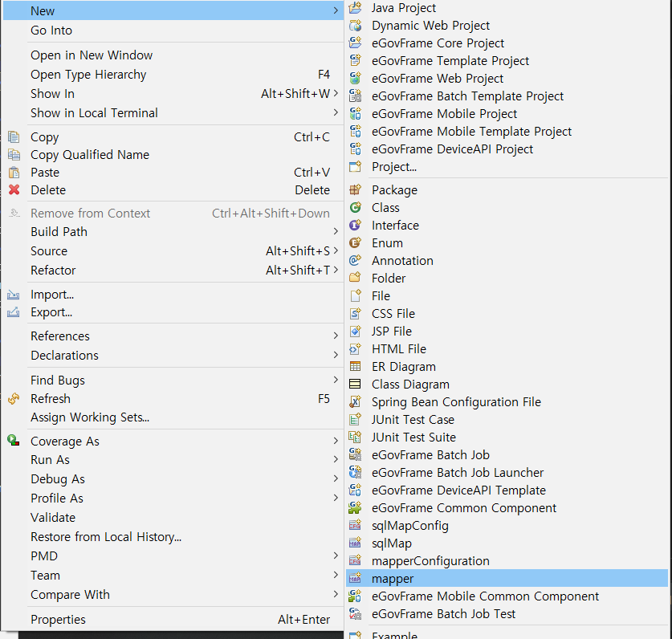Click the Class Diagram icon
The image size is (672, 639).
coord(356,384)
